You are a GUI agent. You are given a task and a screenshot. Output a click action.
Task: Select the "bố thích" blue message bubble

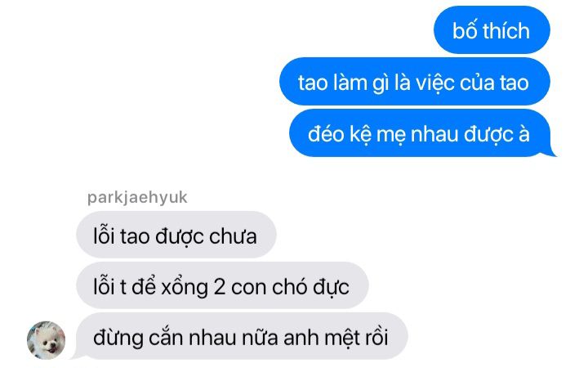[x=492, y=30]
